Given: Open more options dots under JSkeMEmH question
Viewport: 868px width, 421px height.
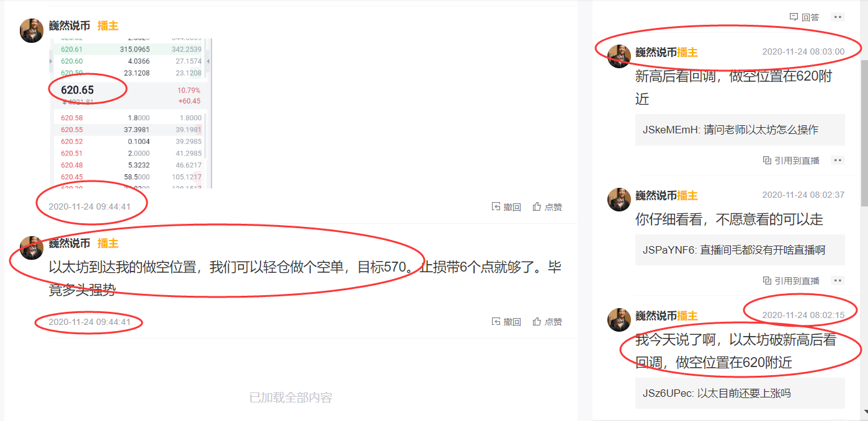Looking at the screenshot, I should pos(838,160).
